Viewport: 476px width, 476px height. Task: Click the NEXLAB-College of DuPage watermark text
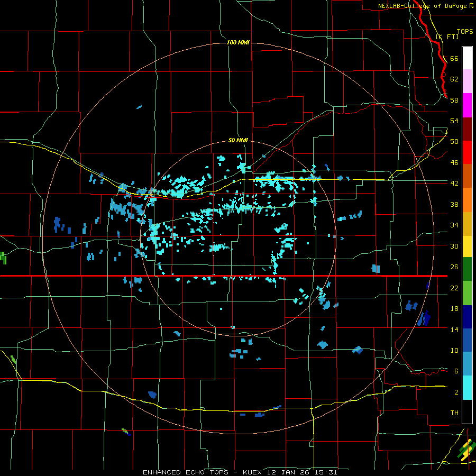click(425, 6)
